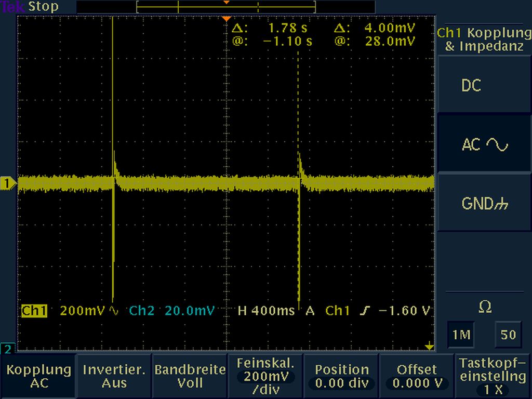Click the Ch1 channel label badge
The height and width of the screenshot is (399, 532).
[34, 311]
